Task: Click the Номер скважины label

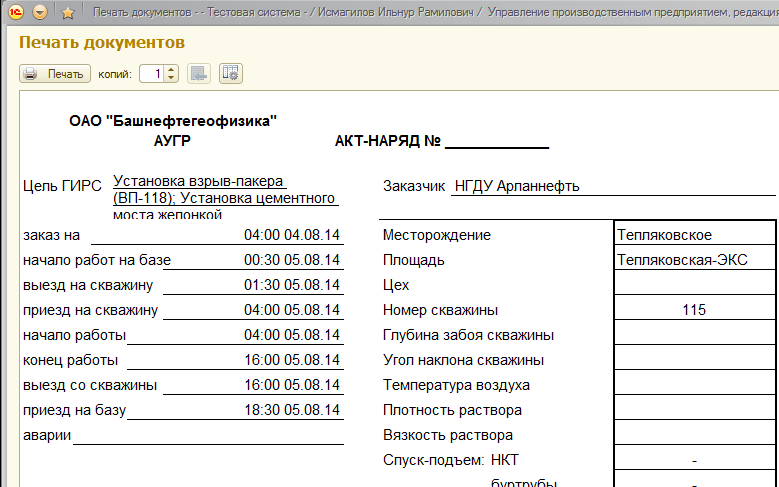Action: point(440,310)
